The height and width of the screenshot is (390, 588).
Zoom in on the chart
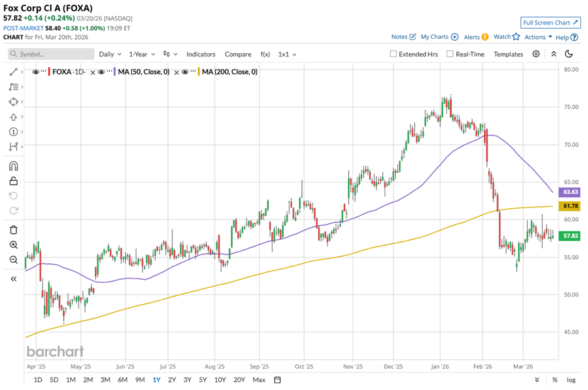tap(14, 245)
